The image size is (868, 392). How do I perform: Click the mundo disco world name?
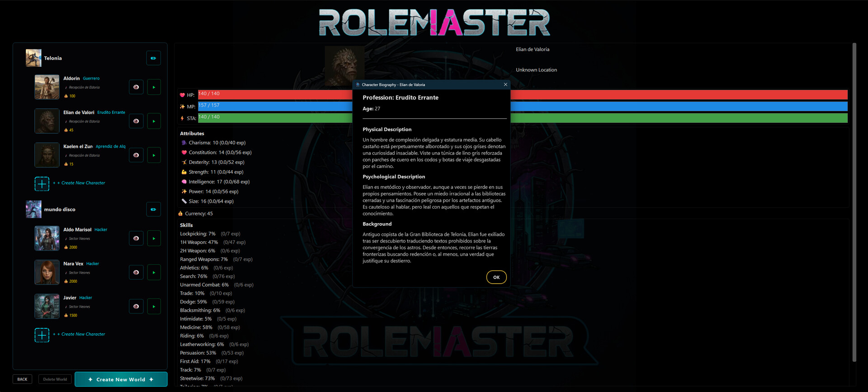coord(60,210)
